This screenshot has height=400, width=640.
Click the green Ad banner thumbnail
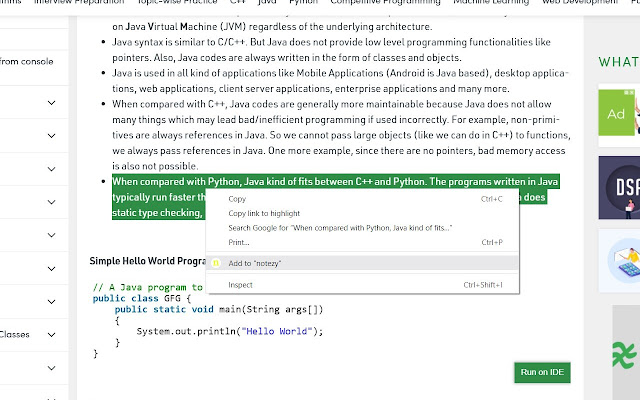pyautogui.click(x=616, y=113)
